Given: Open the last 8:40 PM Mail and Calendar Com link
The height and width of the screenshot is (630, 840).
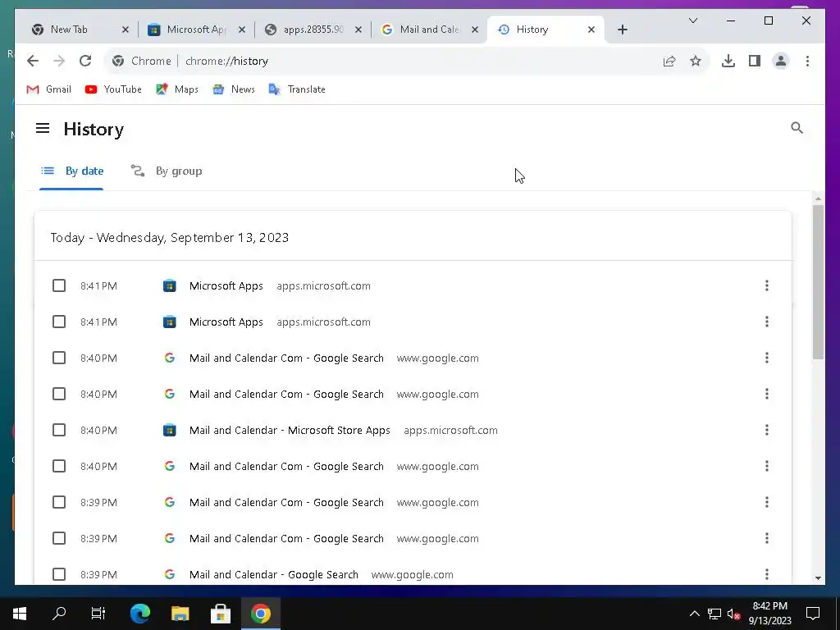Looking at the screenshot, I should pos(286,466).
